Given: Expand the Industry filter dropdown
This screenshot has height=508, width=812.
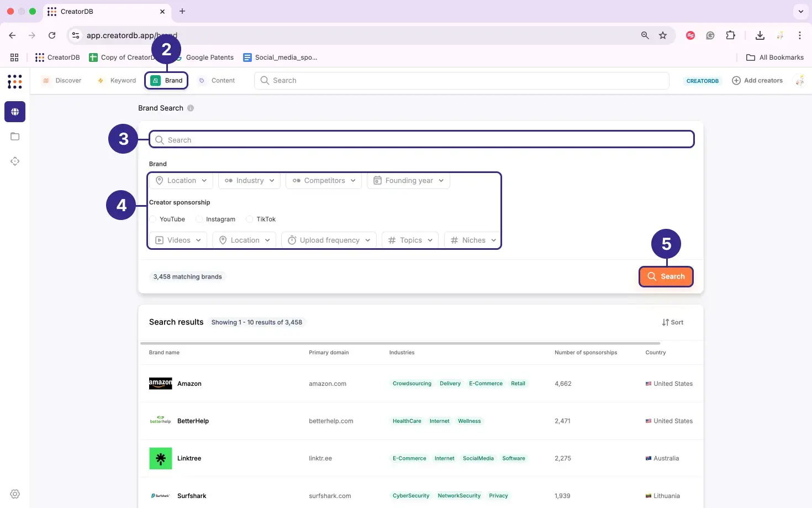Looking at the screenshot, I should pyautogui.click(x=249, y=181).
